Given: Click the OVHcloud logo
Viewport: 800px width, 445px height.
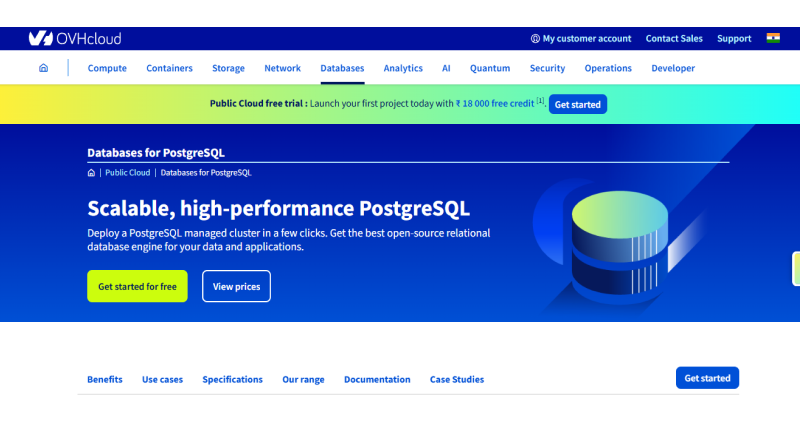Looking at the screenshot, I should [75, 38].
